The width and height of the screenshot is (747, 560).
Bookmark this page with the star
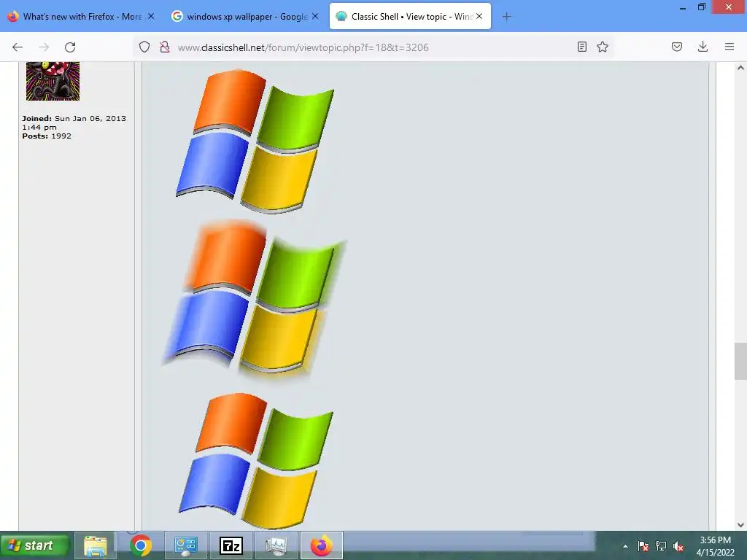click(603, 47)
